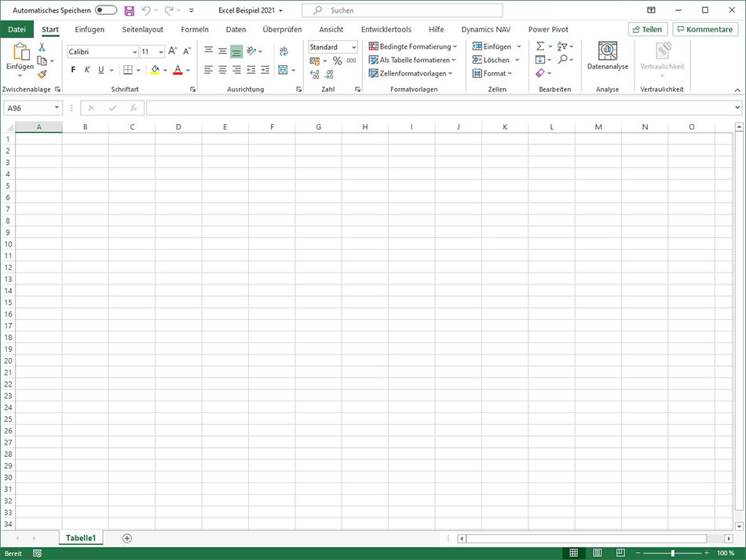Click the zoom slider handle
746x560 pixels.
(673, 553)
